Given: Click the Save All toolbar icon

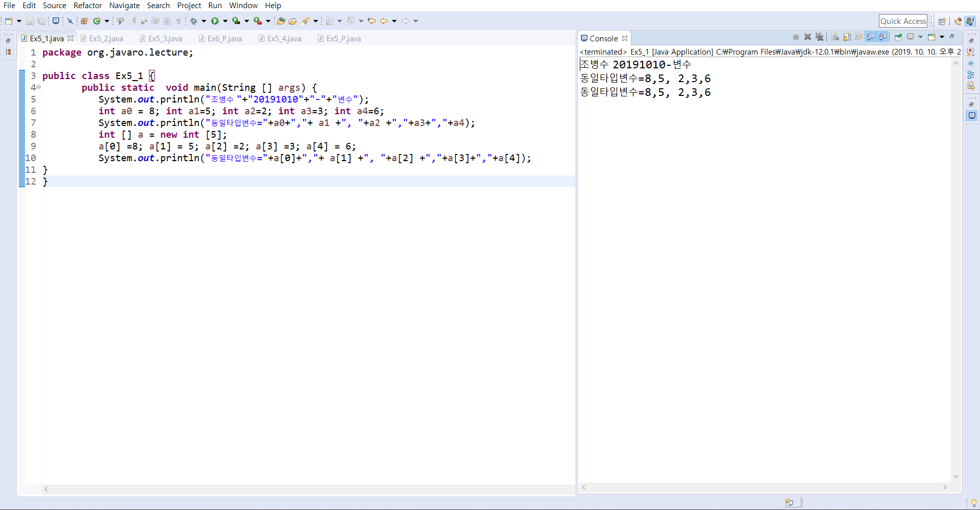Looking at the screenshot, I should pos(42,21).
